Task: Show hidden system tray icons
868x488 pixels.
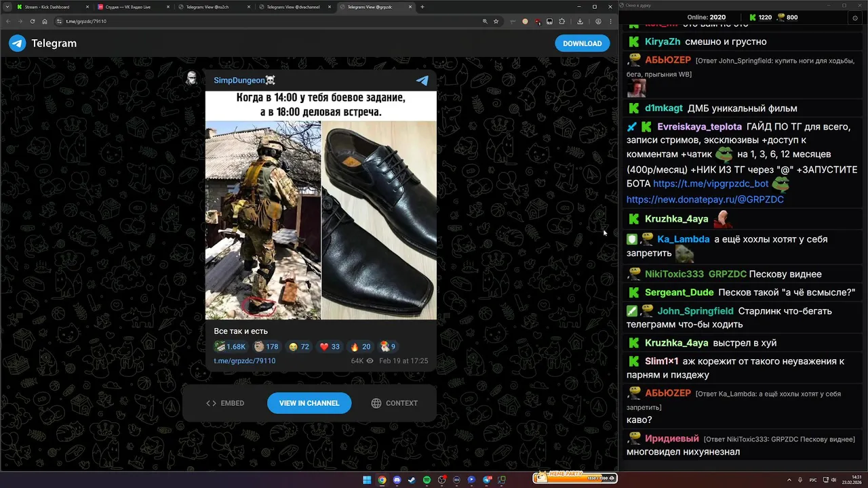Action: [x=790, y=480]
